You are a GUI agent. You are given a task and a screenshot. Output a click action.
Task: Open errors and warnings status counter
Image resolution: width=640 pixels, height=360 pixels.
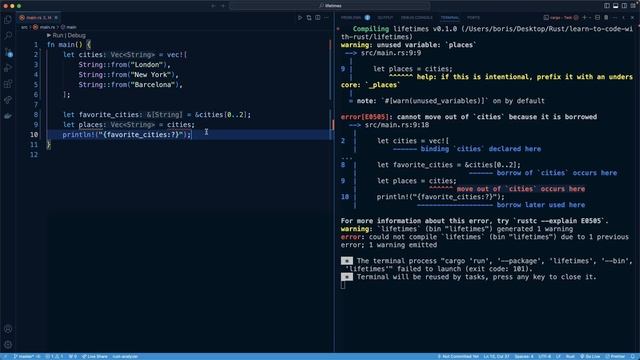[54, 356]
